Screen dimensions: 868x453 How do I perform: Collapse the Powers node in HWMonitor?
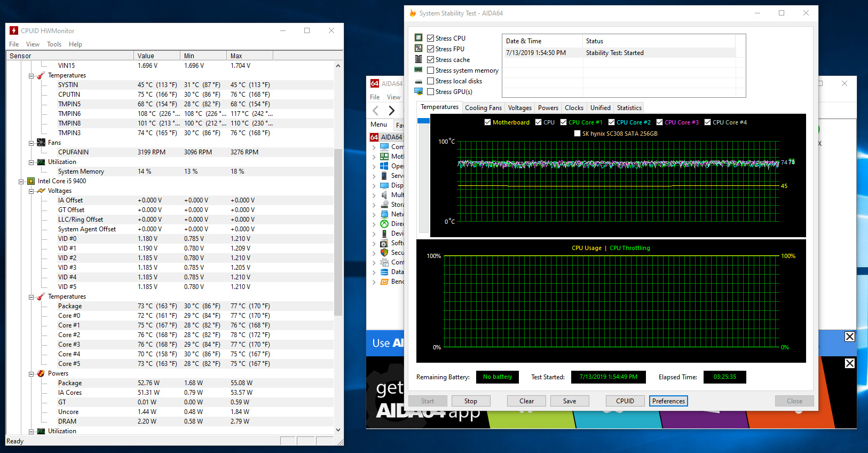coord(31,374)
